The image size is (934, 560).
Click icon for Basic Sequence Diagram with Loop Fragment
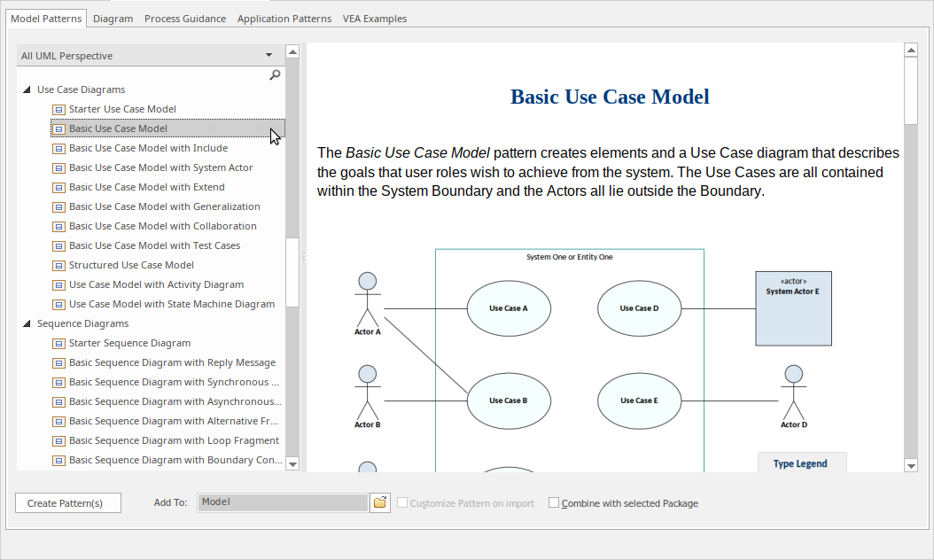click(x=58, y=441)
